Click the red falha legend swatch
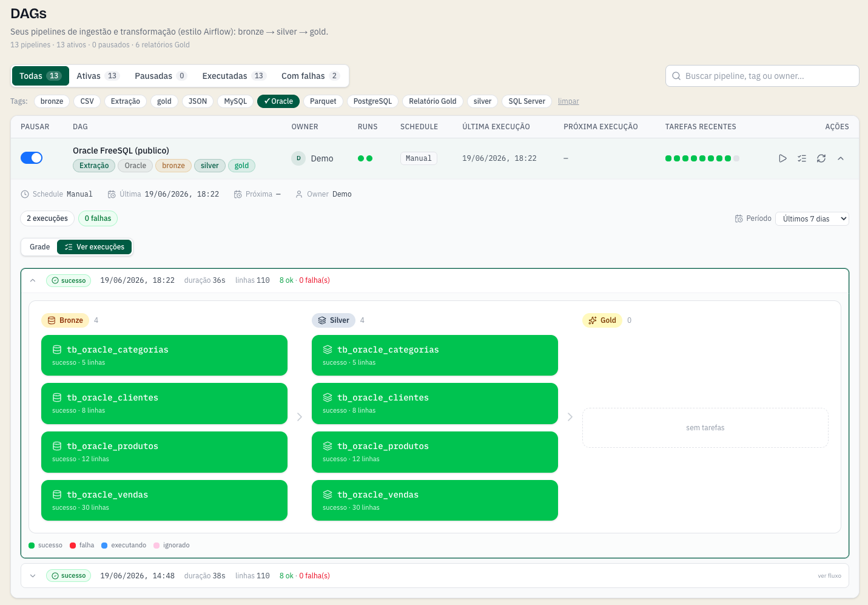The width and height of the screenshot is (868, 605). [x=73, y=546]
